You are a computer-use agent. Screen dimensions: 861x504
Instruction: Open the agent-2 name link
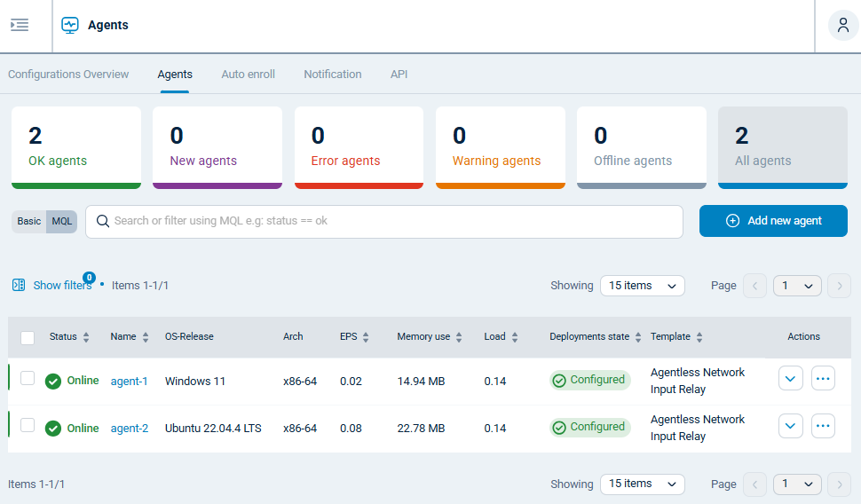(x=129, y=429)
